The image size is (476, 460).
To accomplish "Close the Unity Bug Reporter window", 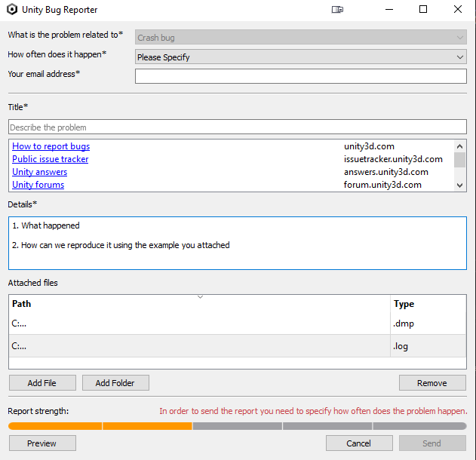I will click(458, 10).
